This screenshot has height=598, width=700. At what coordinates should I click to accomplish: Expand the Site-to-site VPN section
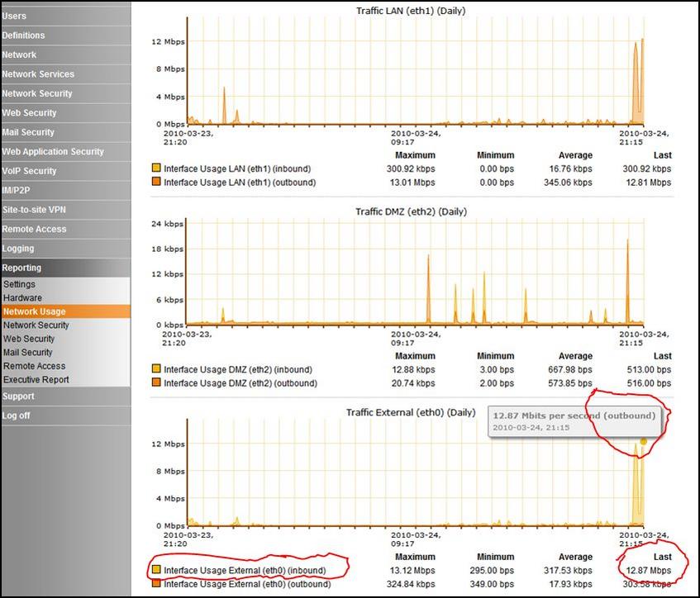(x=34, y=210)
